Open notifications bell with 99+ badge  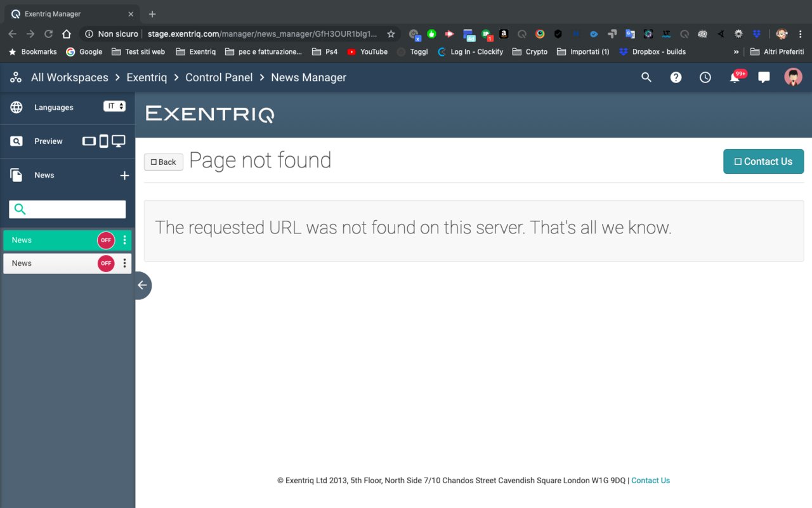coord(735,77)
